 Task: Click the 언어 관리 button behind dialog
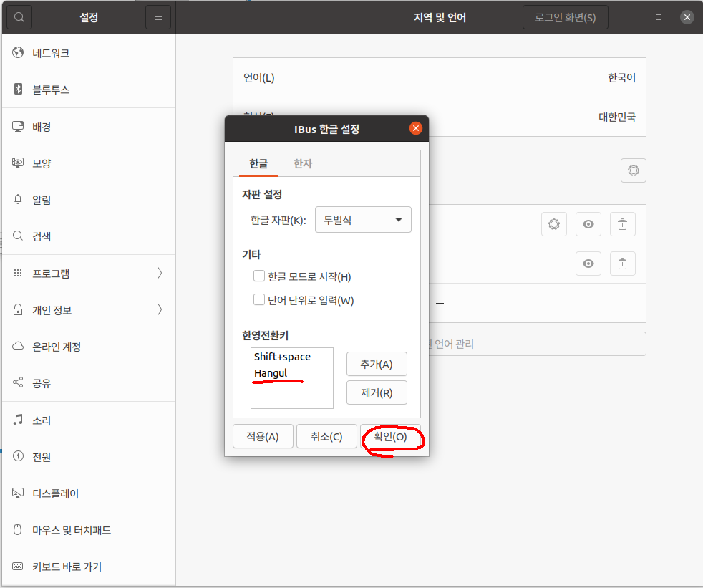pyautogui.click(x=537, y=344)
